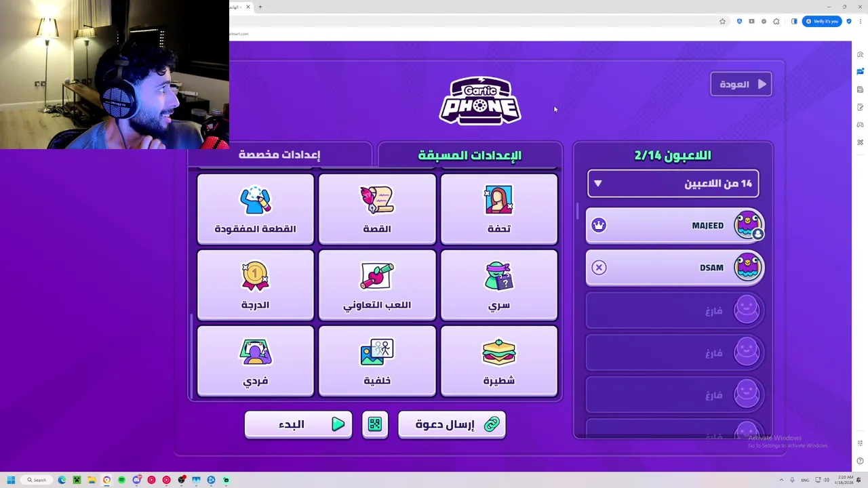The height and width of the screenshot is (488, 868).
Task: Select the فردي (Solo) preset card
Action: (256, 361)
